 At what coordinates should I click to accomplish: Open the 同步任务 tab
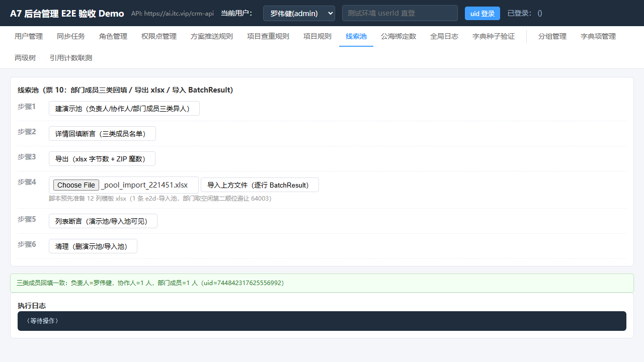pos(71,36)
